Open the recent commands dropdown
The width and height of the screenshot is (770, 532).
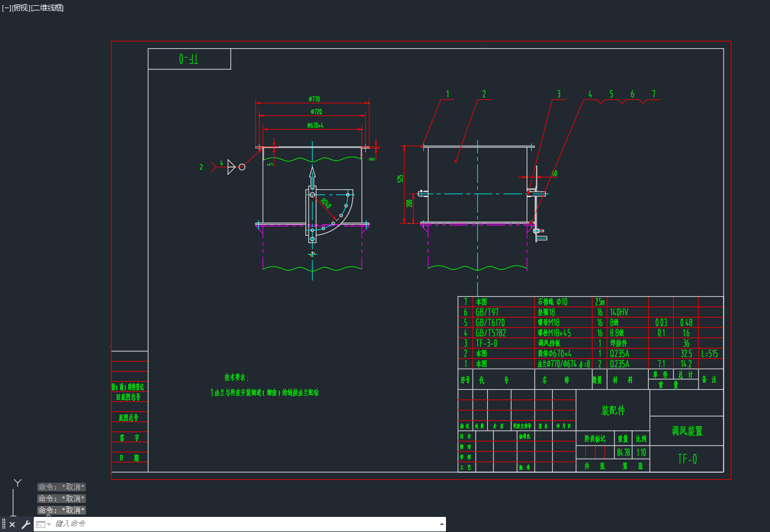[x=43, y=524]
